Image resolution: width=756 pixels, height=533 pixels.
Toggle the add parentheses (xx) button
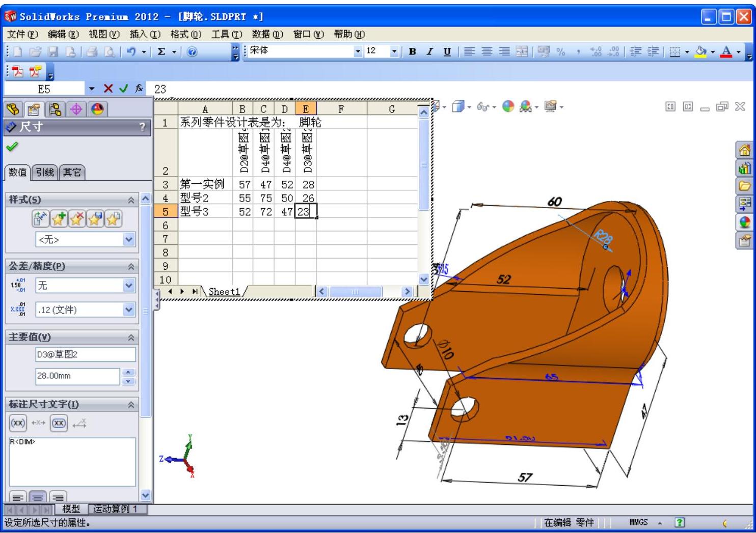[18, 423]
